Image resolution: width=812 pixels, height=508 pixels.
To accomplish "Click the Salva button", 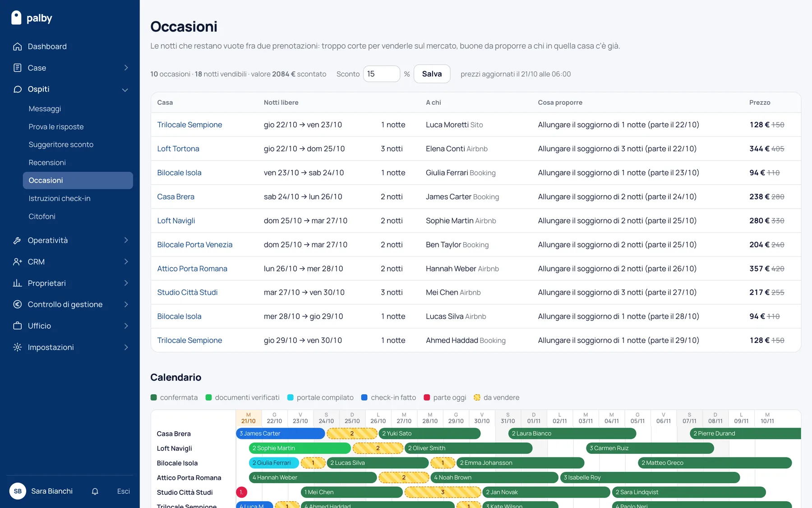I will (x=432, y=74).
